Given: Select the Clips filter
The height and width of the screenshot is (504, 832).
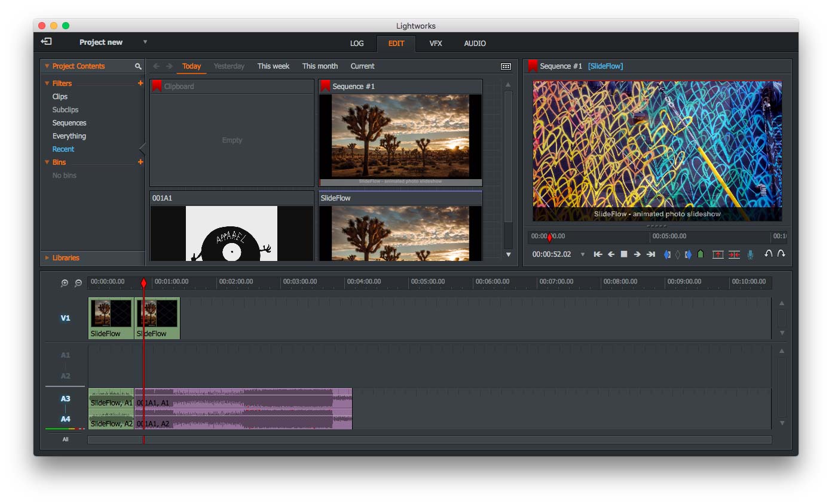Looking at the screenshot, I should [x=60, y=97].
